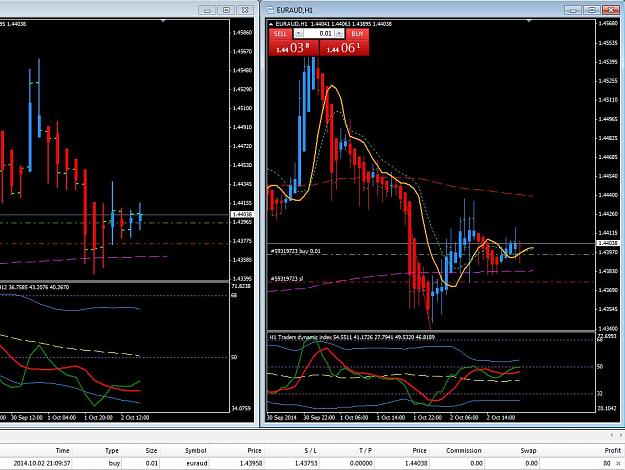625x470 pixels.
Task: Click the SELL button in one-click trading panel
Action: 280,34
